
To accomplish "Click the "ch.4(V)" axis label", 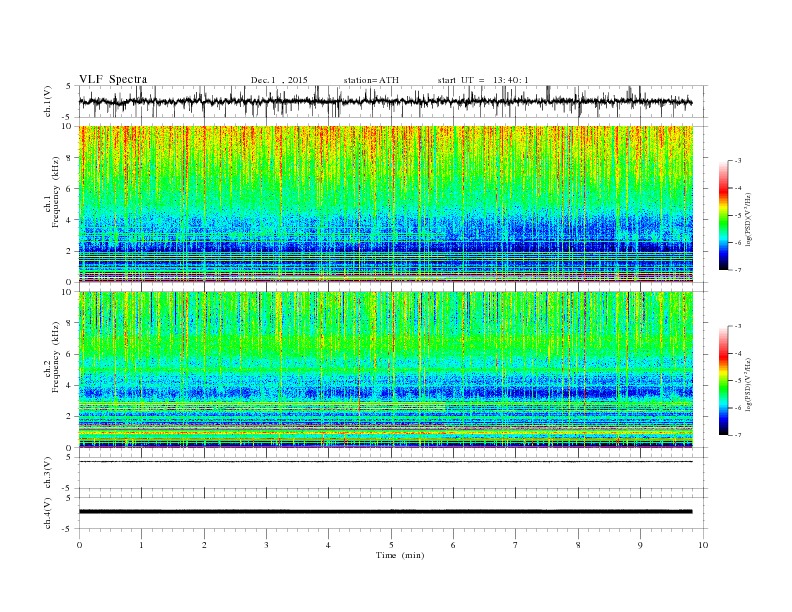I will (x=48, y=513).
